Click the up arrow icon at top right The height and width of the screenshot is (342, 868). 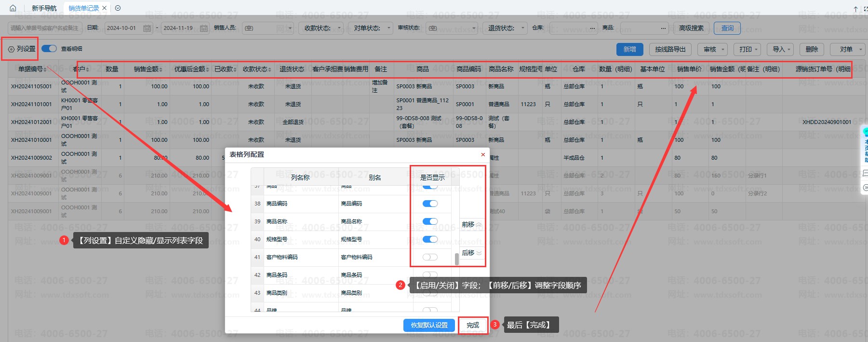[x=855, y=9]
